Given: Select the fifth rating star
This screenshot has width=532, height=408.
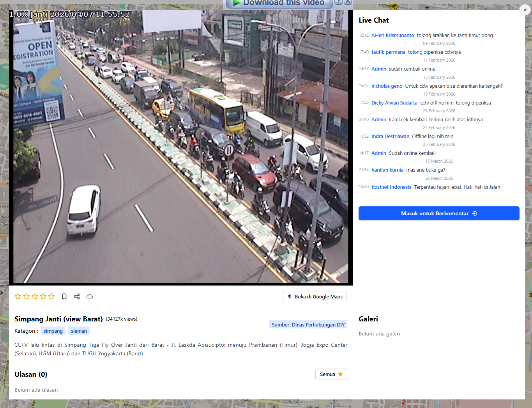Looking at the screenshot, I should tap(51, 296).
